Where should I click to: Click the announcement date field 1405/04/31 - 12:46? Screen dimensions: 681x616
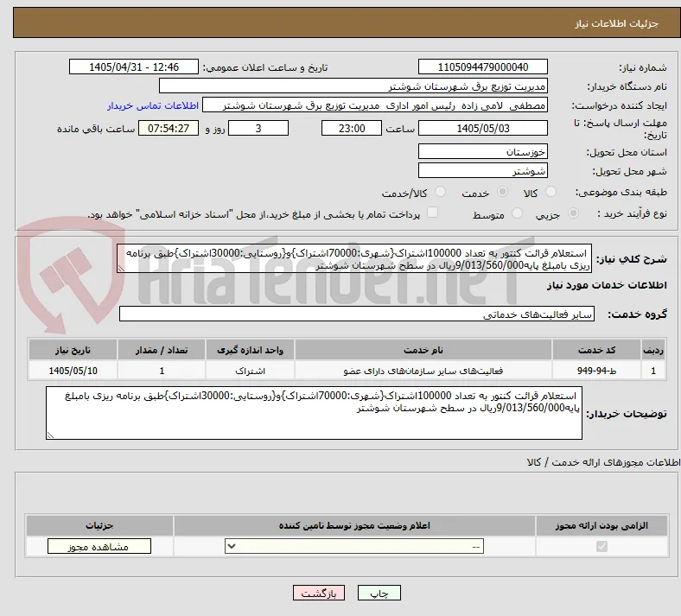134,67
